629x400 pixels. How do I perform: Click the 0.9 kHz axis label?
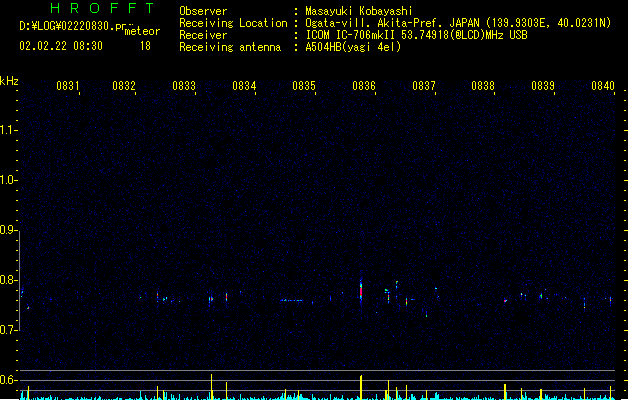(x=8, y=230)
